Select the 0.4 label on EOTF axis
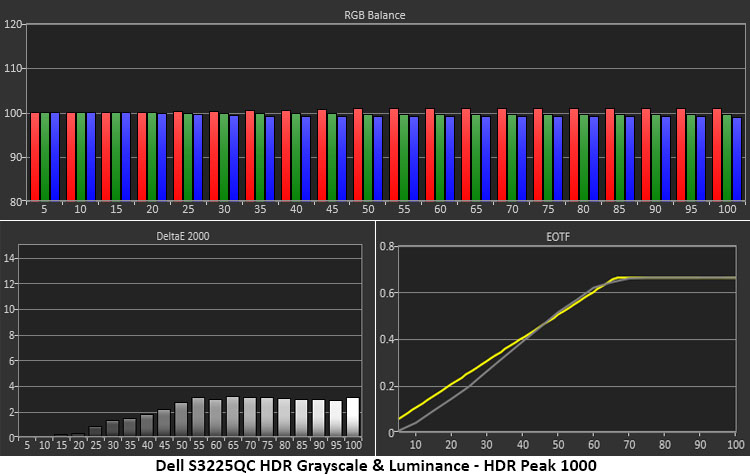This screenshot has height=476, width=750. [387, 340]
